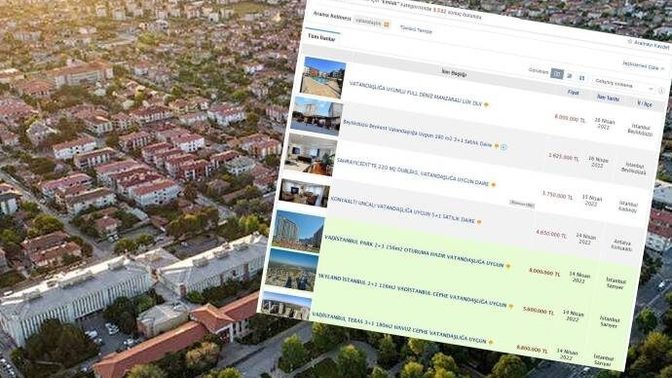Remove the 'vatandaşlık' search keyword tag
This screenshot has width=672, height=378.
[386, 25]
